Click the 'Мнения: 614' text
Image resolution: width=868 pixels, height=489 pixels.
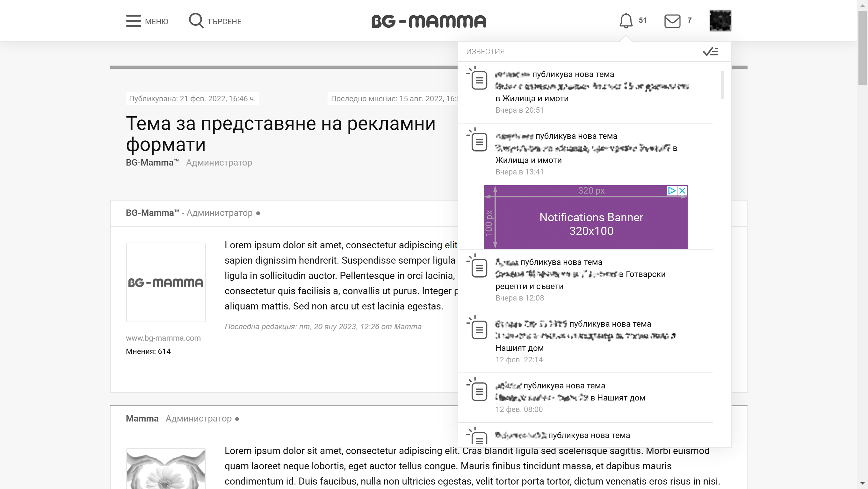pos(148,352)
